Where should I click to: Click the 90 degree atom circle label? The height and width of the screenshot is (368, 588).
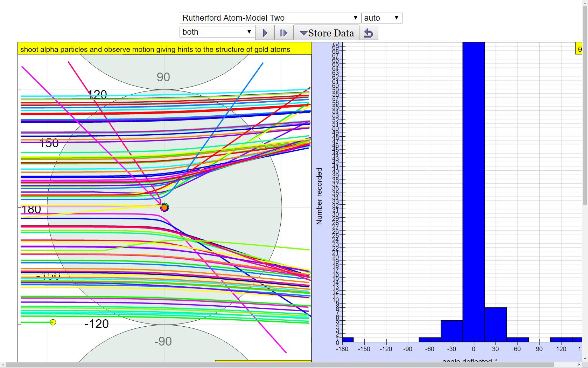click(163, 77)
